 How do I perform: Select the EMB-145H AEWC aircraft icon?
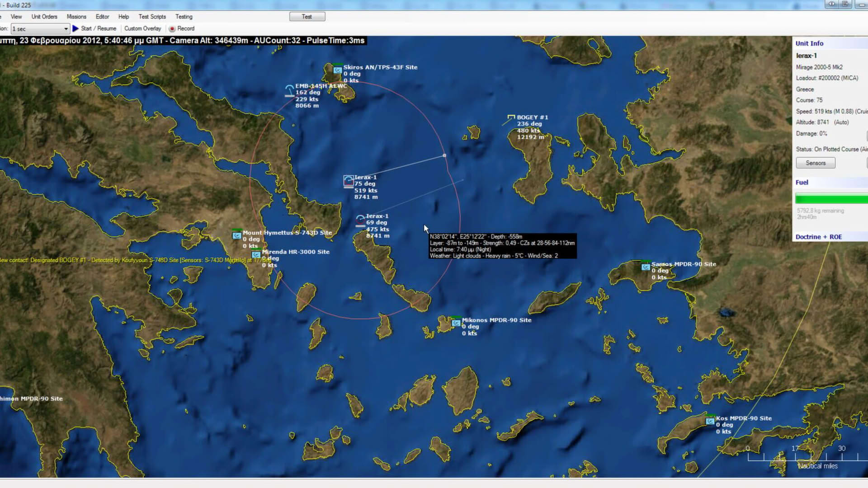(x=289, y=90)
